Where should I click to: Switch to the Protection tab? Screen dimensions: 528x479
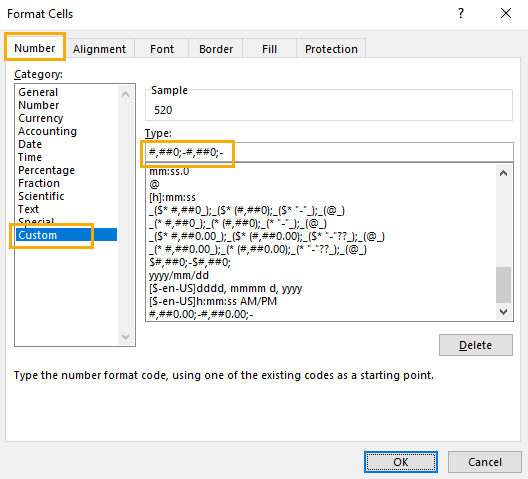pyautogui.click(x=331, y=49)
